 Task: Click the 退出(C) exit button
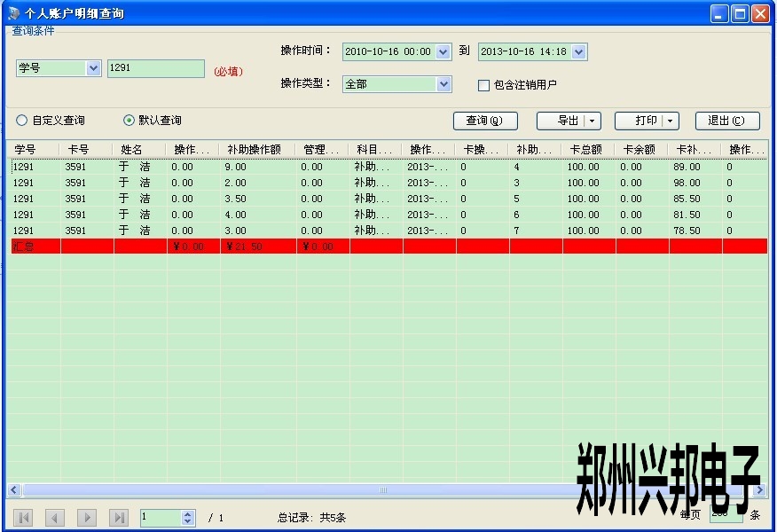(x=727, y=121)
